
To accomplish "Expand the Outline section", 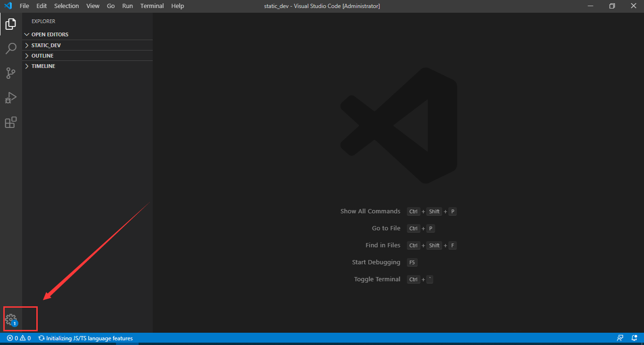I will pyautogui.click(x=88, y=56).
